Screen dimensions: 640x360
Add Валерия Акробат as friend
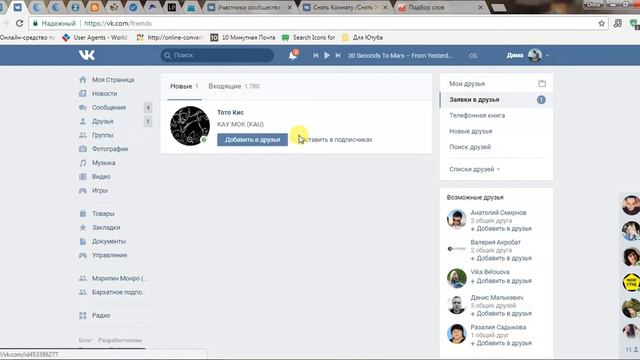(501, 258)
